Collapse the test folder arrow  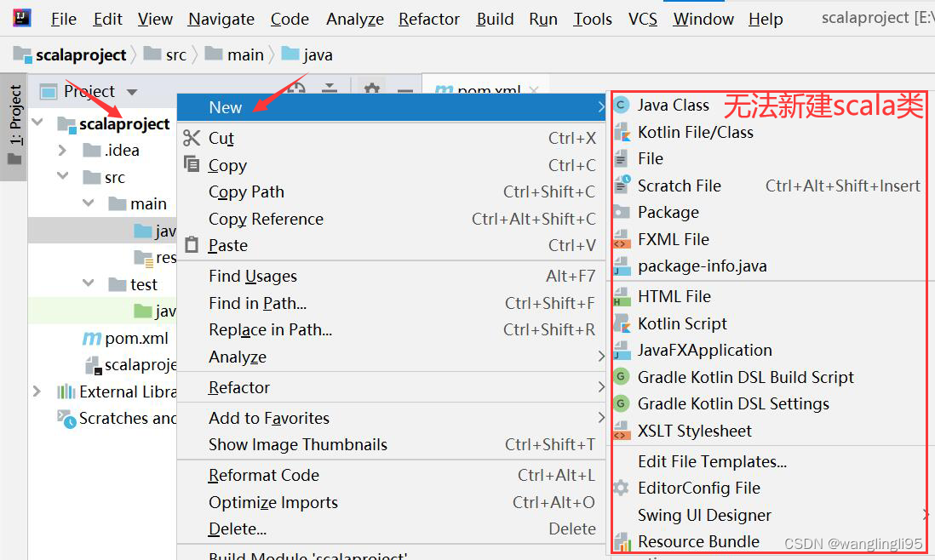89,283
